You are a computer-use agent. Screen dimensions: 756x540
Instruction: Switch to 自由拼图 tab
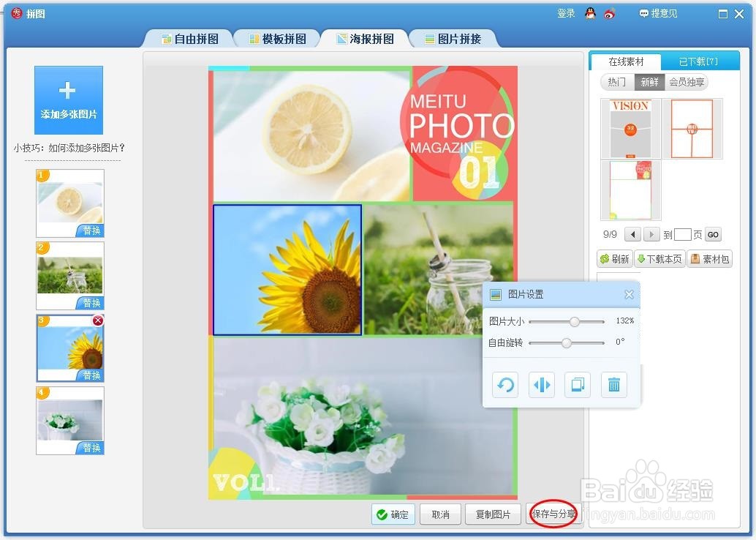click(190, 39)
